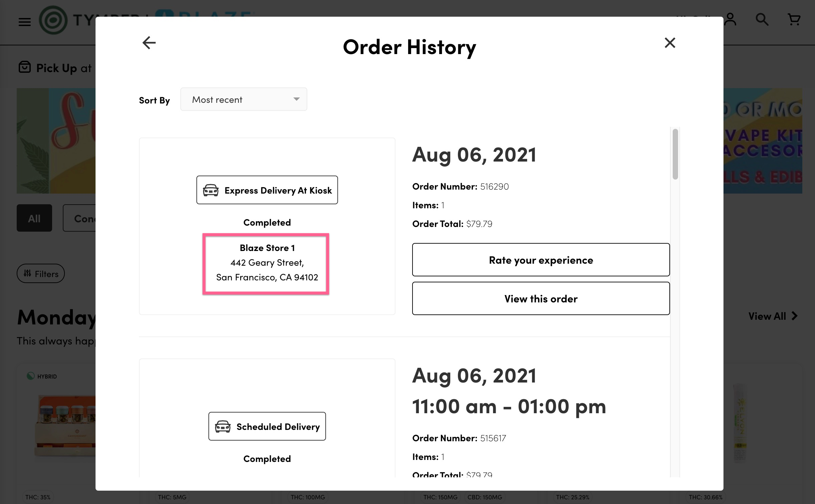Viewport: 815px width, 504px height.
Task: Click the first Aug 06, 2021 date heading
Action: [474, 155]
